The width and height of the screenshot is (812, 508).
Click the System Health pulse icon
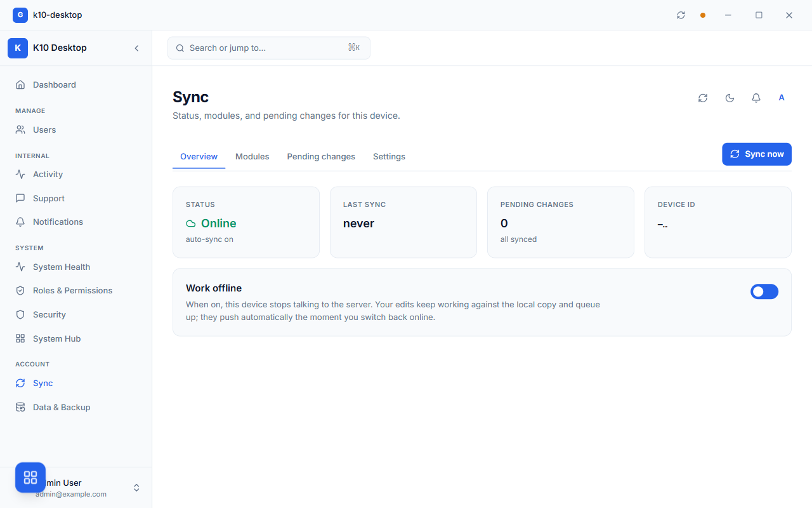click(x=20, y=267)
